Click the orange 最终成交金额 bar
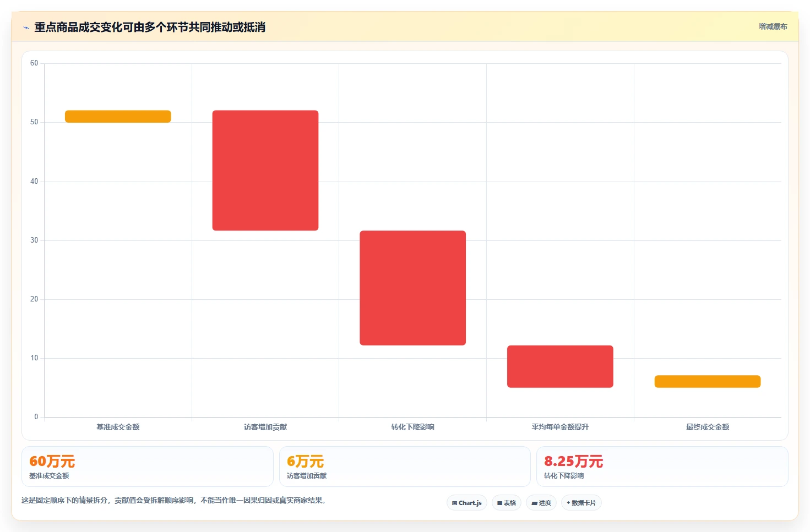The image size is (810, 532). 708,381
